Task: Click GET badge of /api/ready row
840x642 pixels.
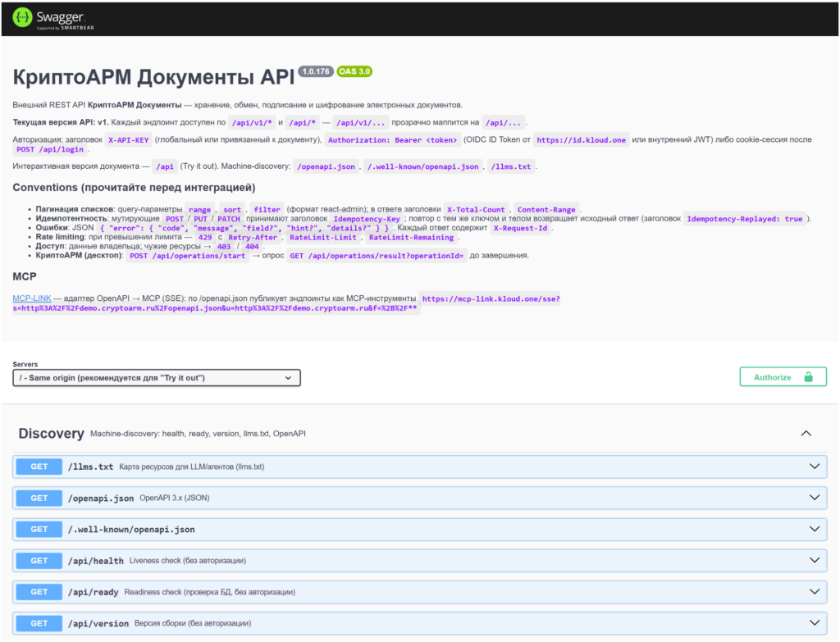Action: (x=39, y=592)
